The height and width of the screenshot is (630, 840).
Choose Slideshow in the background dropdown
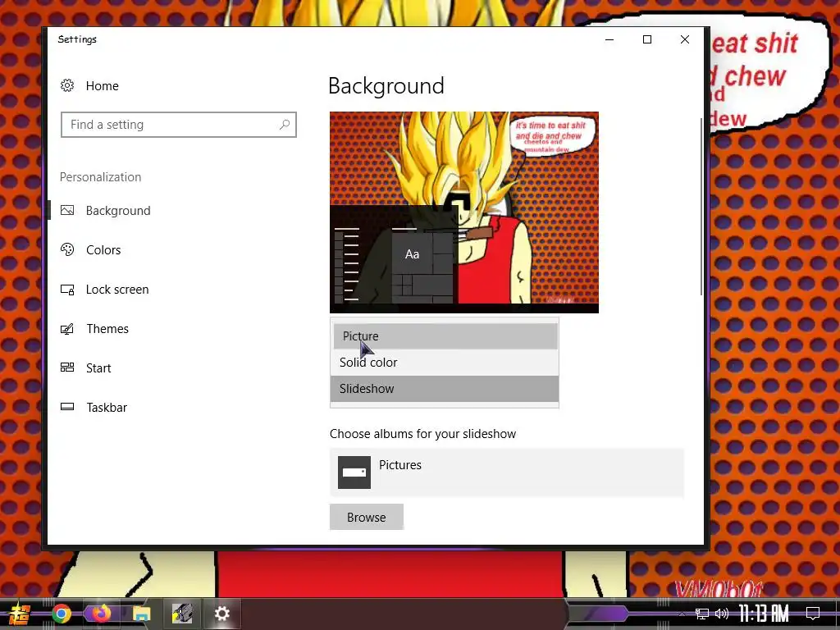(445, 388)
